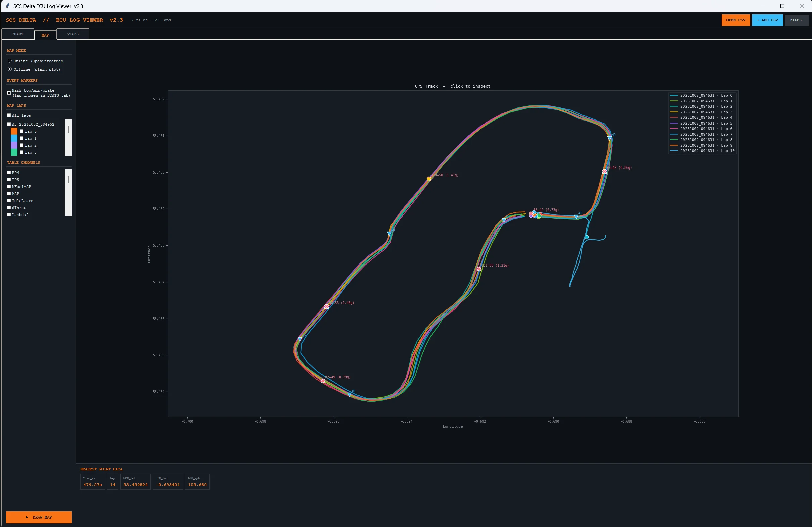Enable the All laps checkbox
This screenshot has width=812, height=527.
[x=9, y=115]
